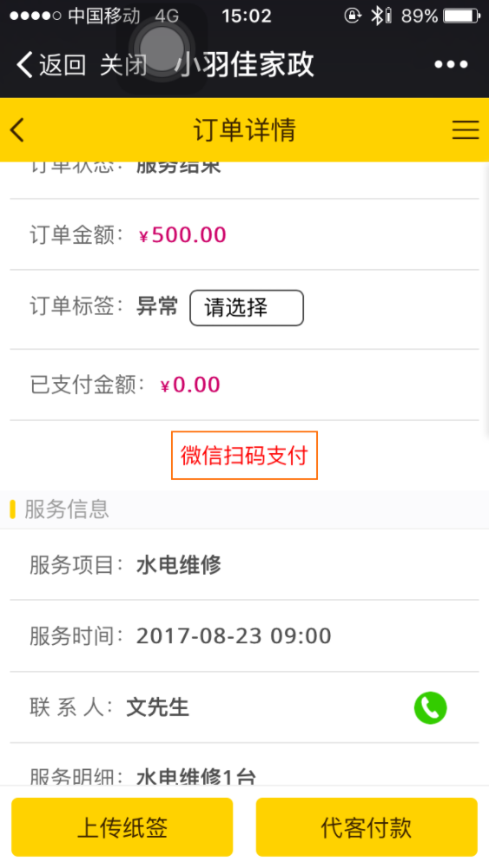Click the 微信扫码支付 button
This screenshot has height=868, width=489.
(x=244, y=456)
